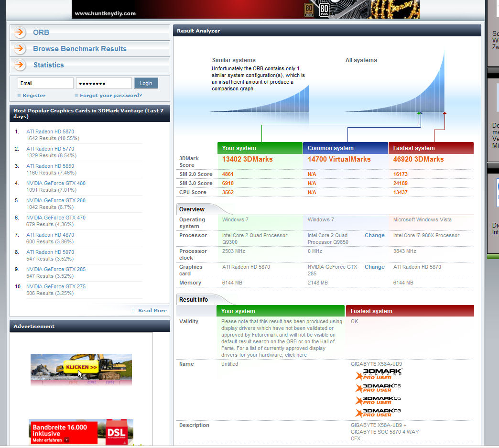Click the fastest SM 3.0 score 24189
The width and height of the screenshot is (499, 448).
401,183
